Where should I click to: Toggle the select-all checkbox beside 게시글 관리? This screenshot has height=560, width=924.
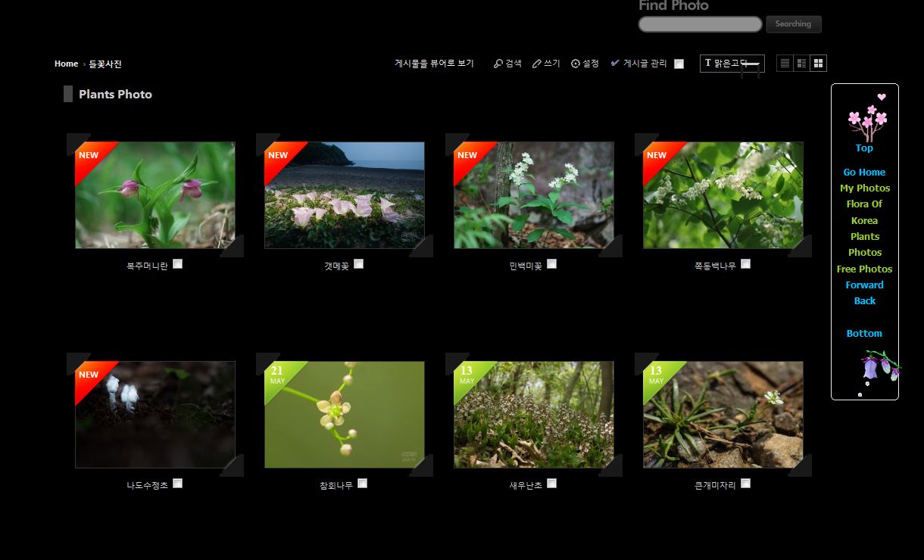tap(679, 64)
